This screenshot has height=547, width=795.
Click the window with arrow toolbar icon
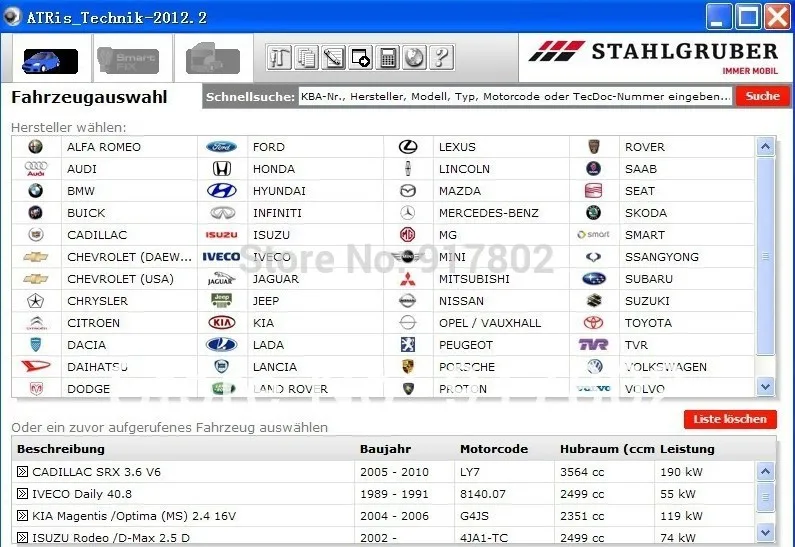tap(360, 57)
